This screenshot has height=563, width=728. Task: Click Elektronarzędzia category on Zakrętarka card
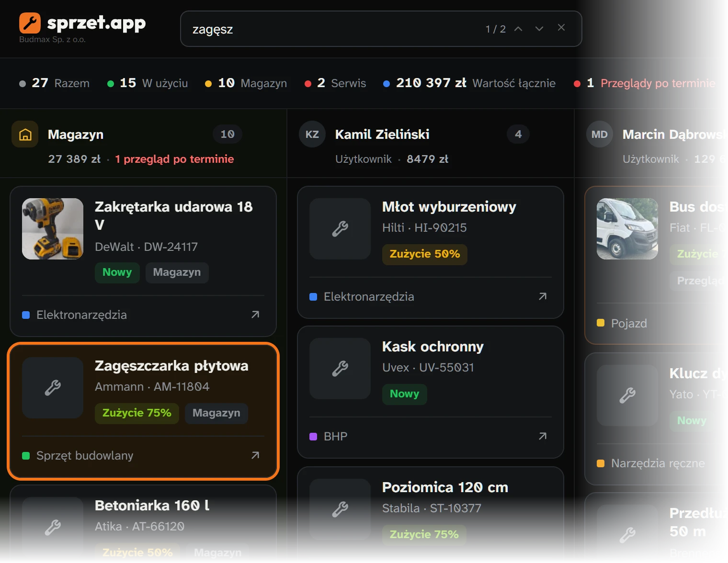coord(81,315)
